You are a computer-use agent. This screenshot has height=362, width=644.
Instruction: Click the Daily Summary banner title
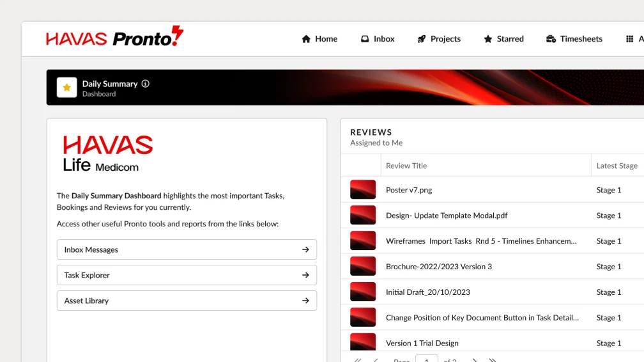[x=110, y=84]
